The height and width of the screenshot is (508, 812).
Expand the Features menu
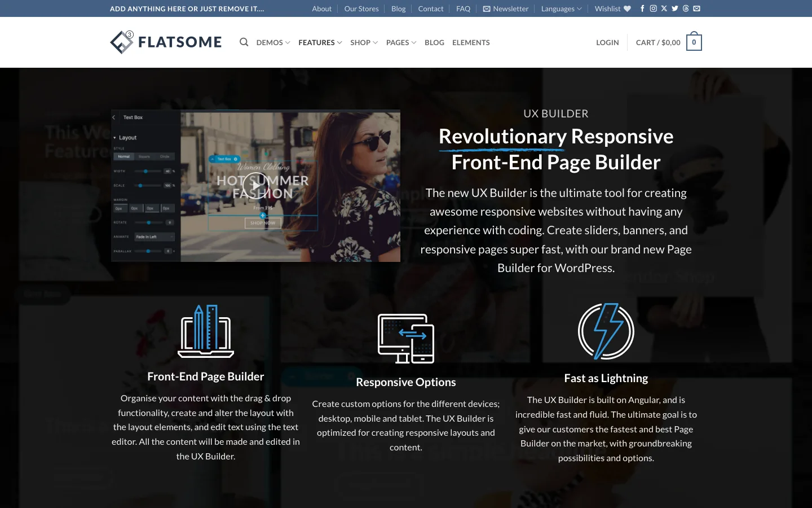pos(320,42)
